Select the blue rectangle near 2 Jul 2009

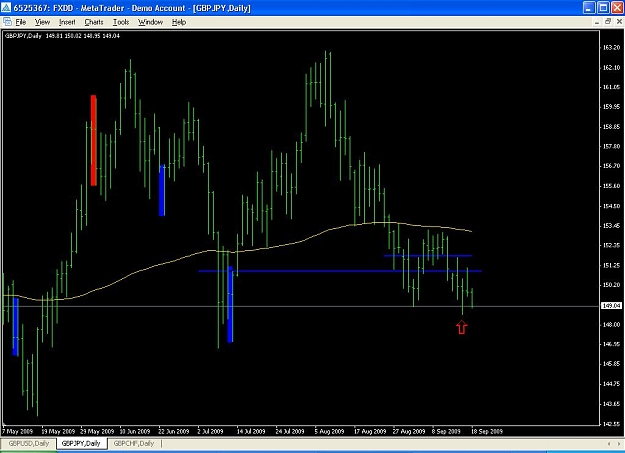pos(230,304)
